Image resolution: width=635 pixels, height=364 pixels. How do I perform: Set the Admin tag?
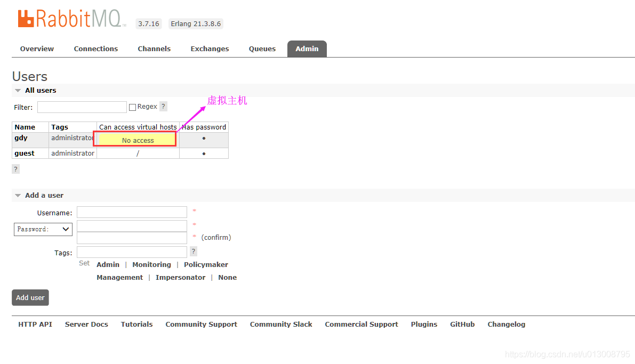click(x=108, y=264)
